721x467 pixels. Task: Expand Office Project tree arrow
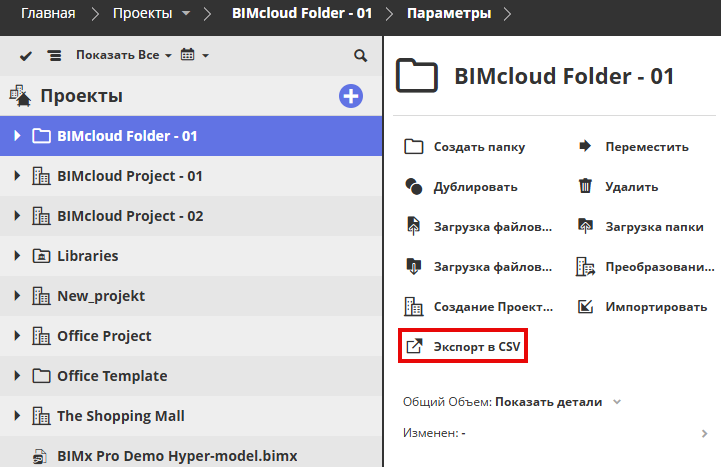click(17, 336)
